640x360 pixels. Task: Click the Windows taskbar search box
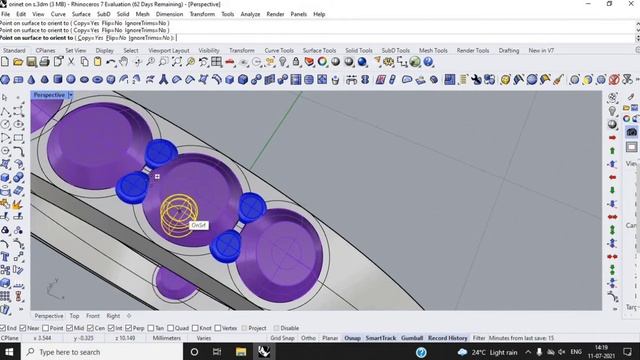click(102, 352)
